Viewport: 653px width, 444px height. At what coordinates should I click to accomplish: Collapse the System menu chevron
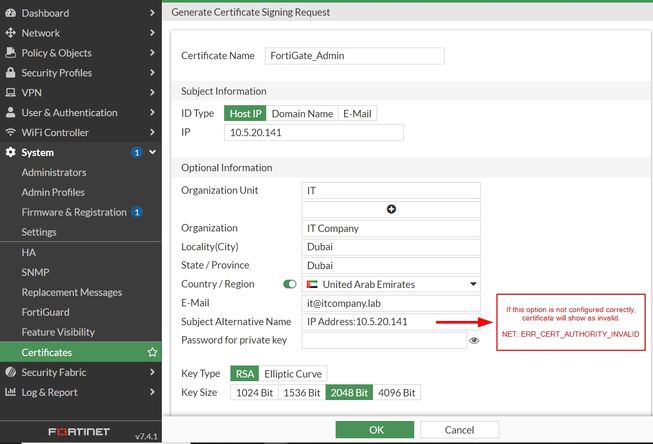[152, 152]
